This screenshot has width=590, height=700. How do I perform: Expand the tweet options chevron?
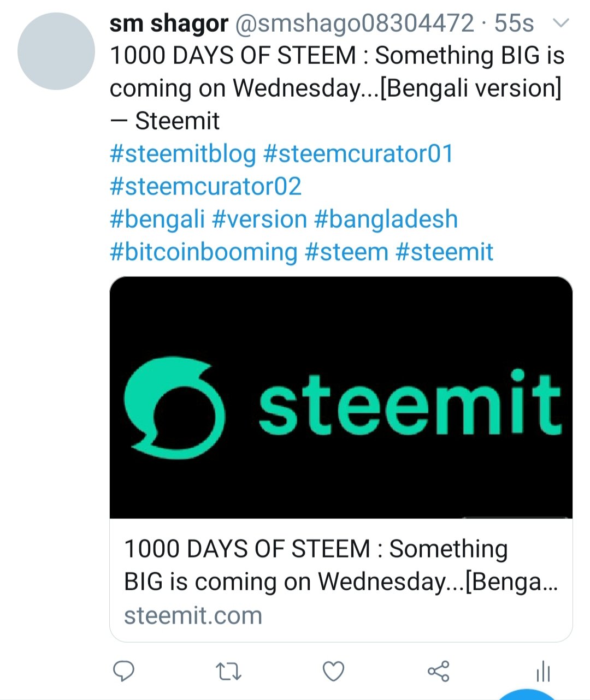[562, 23]
